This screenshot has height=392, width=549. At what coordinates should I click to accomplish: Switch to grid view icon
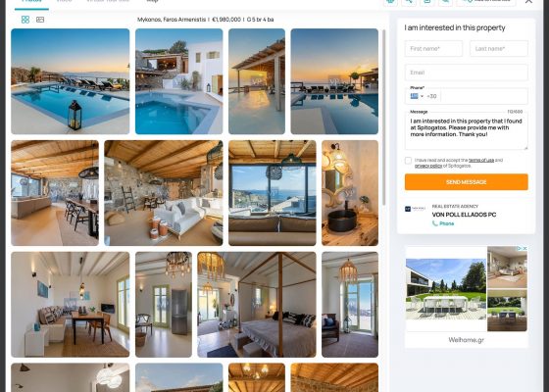pyautogui.click(x=25, y=20)
